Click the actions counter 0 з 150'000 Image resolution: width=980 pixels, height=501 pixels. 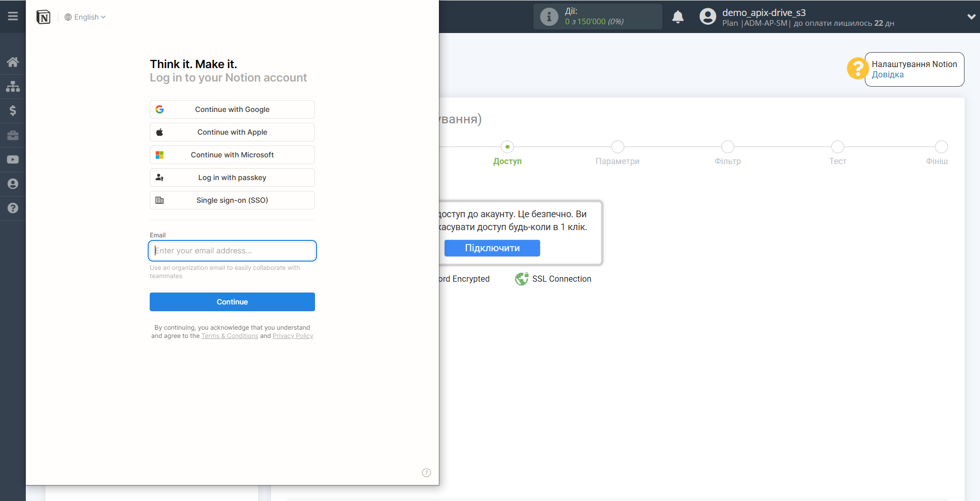[594, 22]
